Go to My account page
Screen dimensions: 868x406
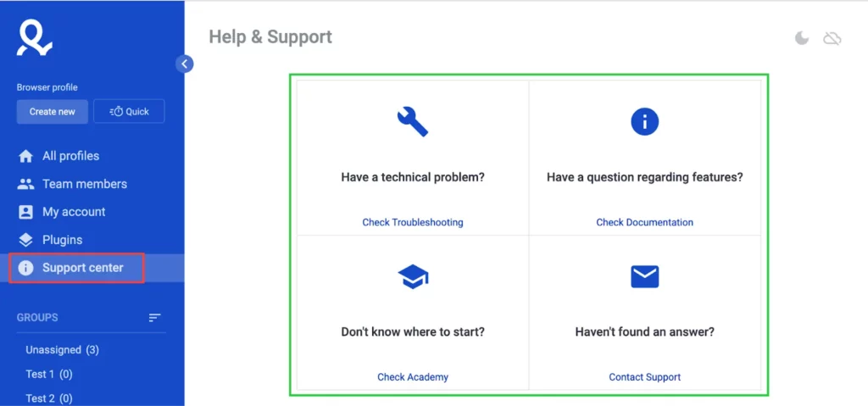pos(74,212)
